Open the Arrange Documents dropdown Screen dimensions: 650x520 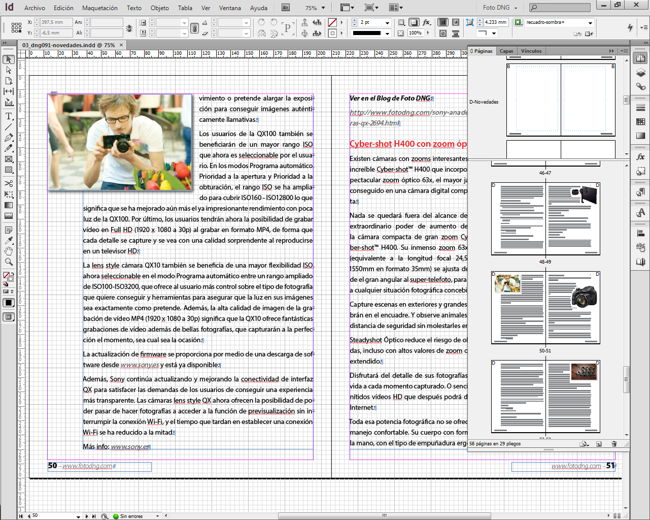[395, 7]
